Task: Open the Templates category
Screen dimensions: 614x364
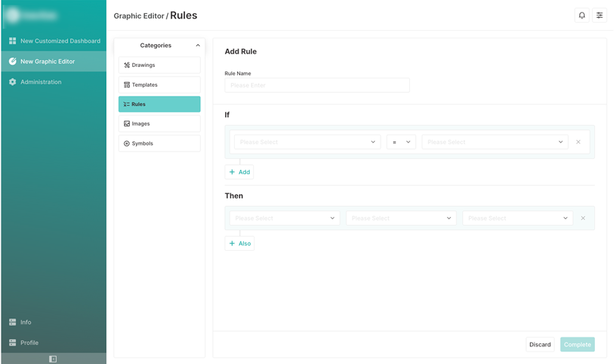Action: [159, 85]
